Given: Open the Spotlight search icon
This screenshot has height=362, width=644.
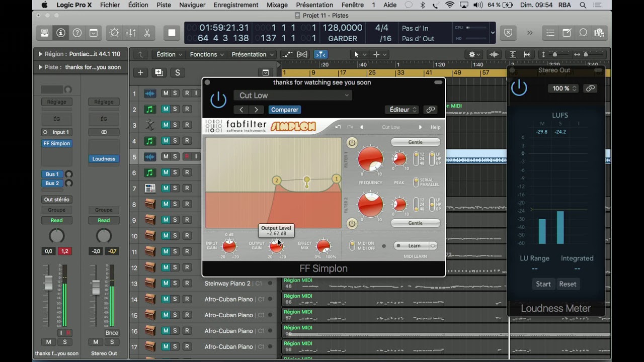Looking at the screenshot, I should [583, 5].
